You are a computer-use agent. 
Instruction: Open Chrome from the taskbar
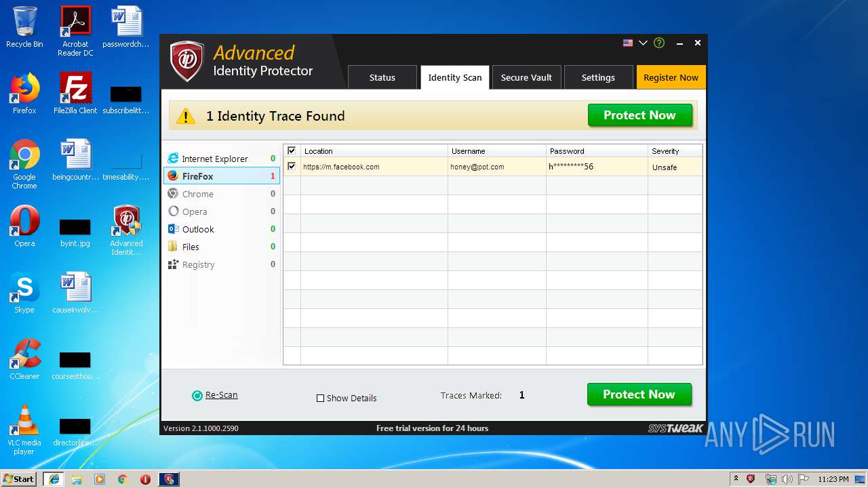122,479
